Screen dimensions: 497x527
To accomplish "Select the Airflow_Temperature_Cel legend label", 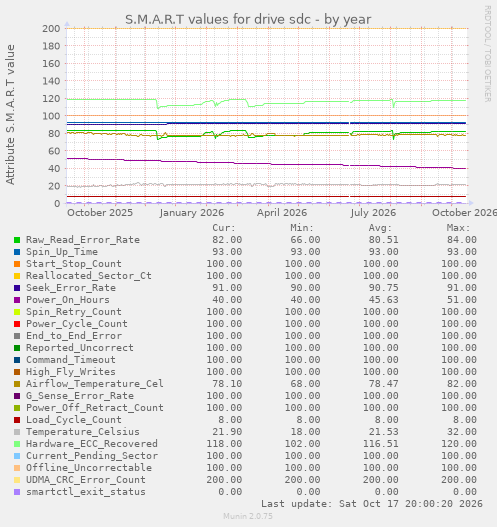I will 95,384.
